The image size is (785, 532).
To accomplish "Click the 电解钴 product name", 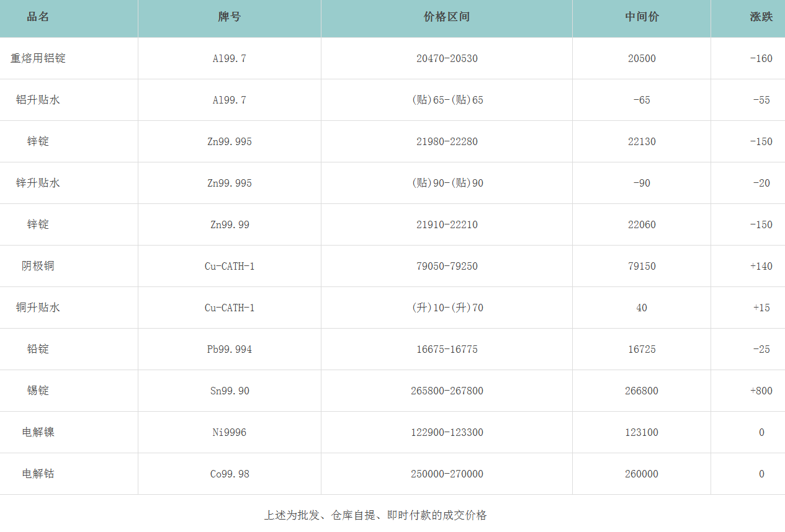I will pos(38,474).
